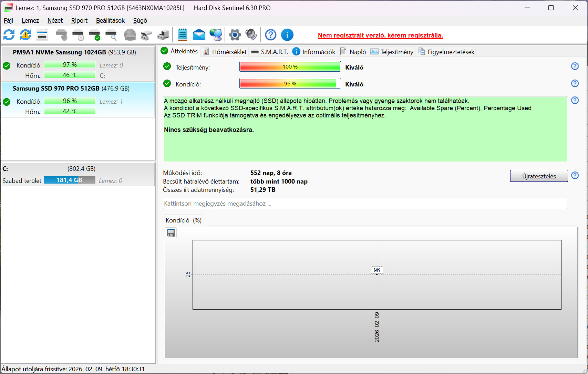
Task: Open the Napló tab
Action: coord(353,52)
